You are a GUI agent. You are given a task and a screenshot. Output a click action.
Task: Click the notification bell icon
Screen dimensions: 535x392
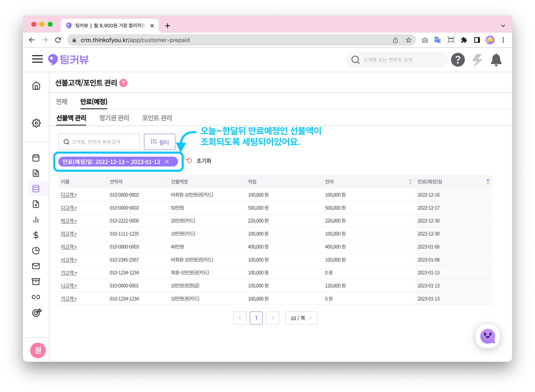[496, 60]
